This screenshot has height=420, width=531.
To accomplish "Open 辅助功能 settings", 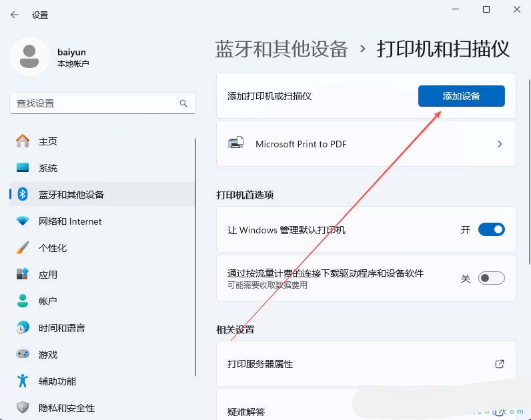I will [101, 381].
